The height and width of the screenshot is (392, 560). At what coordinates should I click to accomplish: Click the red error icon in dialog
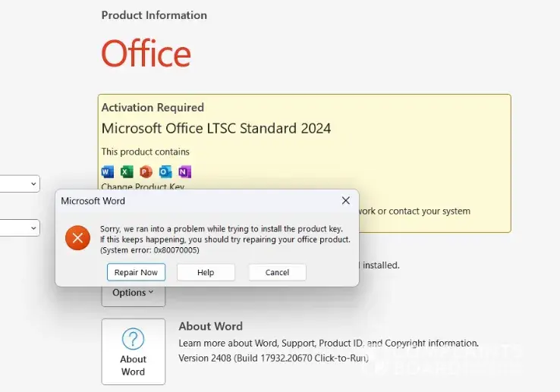[x=77, y=238]
